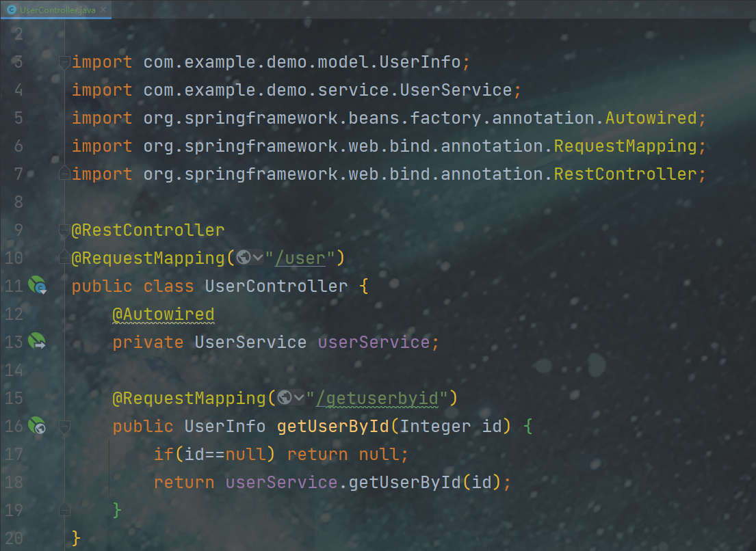Collapse the imports fold marker on line 3
The width and height of the screenshot is (756, 551).
click(64, 62)
